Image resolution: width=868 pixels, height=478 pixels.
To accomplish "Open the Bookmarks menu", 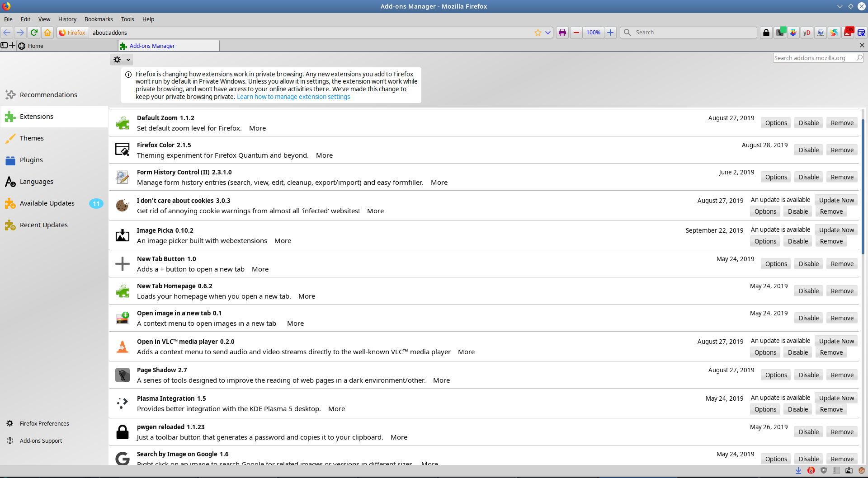I will point(99,19).
